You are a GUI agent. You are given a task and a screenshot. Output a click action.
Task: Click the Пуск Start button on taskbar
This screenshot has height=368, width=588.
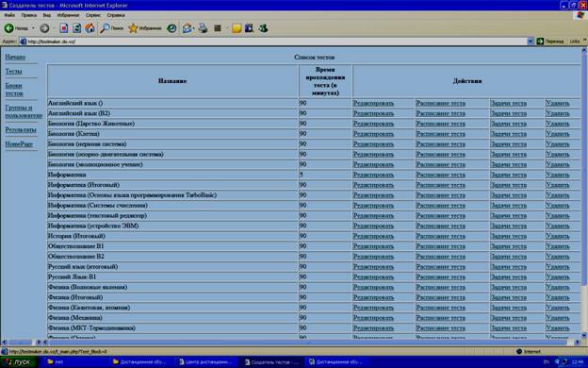point(19,362)
